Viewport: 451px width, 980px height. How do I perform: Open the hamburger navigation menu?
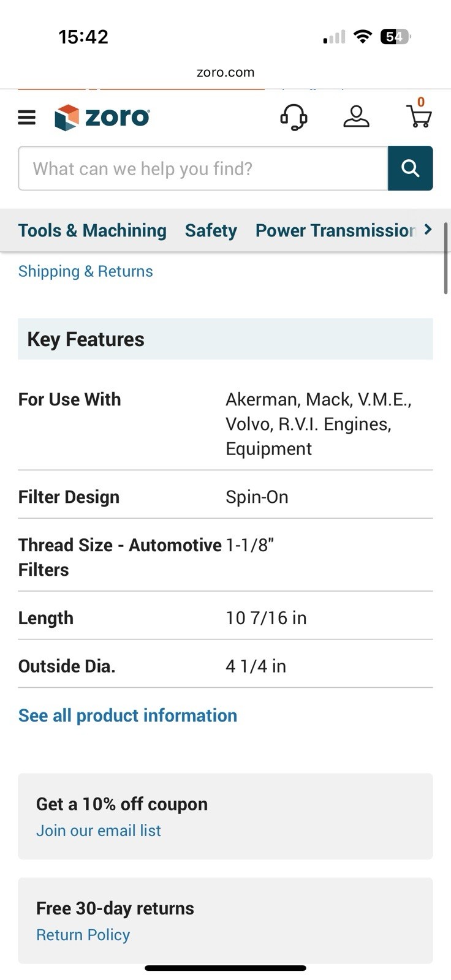tap(27, 117)
